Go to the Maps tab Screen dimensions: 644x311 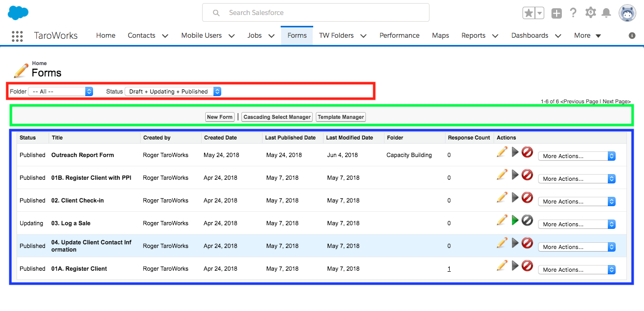440,36
